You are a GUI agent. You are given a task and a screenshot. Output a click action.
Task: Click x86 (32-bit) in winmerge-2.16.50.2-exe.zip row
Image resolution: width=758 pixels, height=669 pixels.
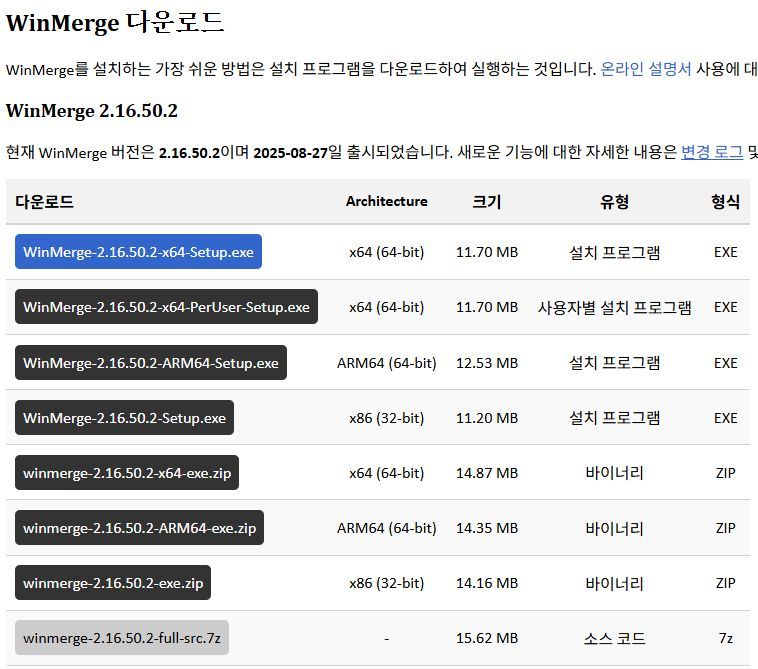387,583
